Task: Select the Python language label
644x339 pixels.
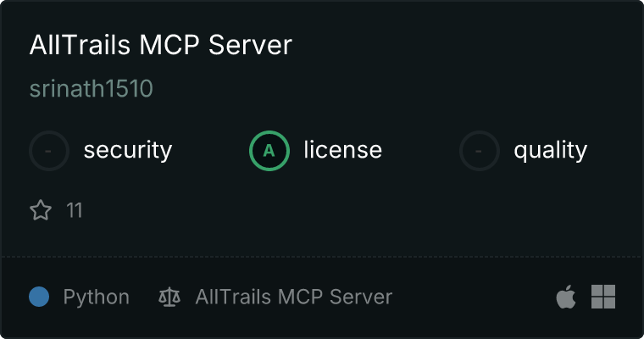Action: pos(96,297)
